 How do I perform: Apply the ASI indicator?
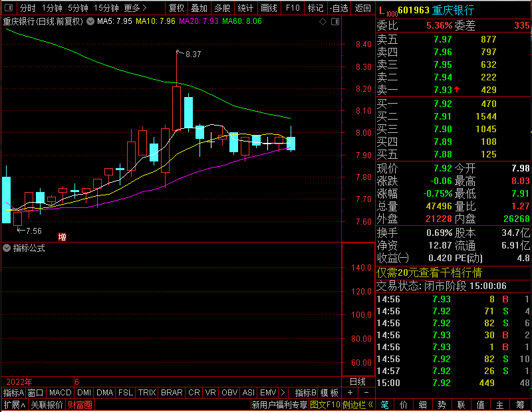[248, 393]
